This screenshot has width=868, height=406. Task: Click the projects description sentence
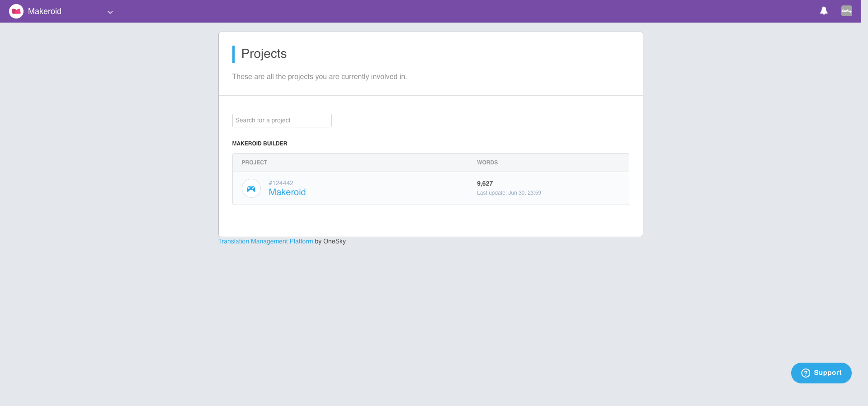pos(319,77)
